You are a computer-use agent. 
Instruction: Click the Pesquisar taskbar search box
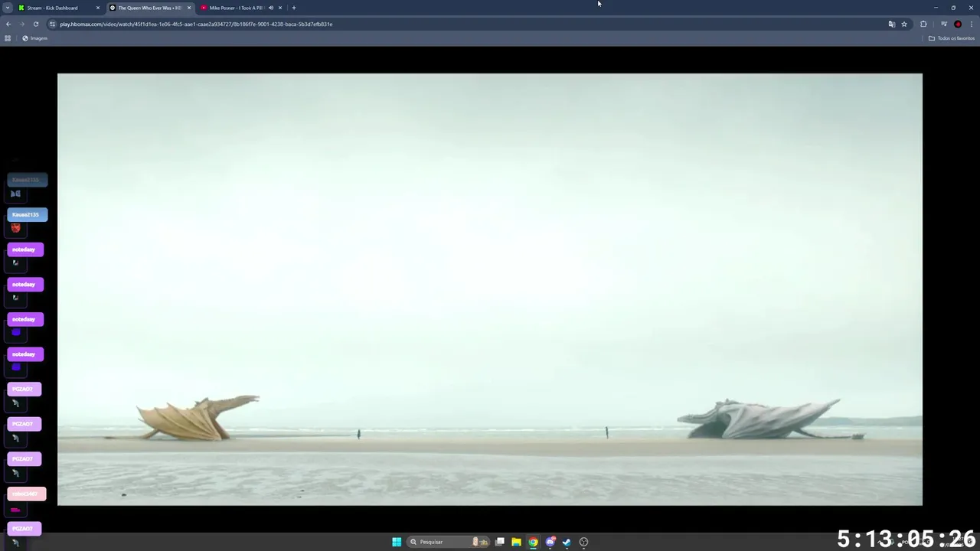449,542
